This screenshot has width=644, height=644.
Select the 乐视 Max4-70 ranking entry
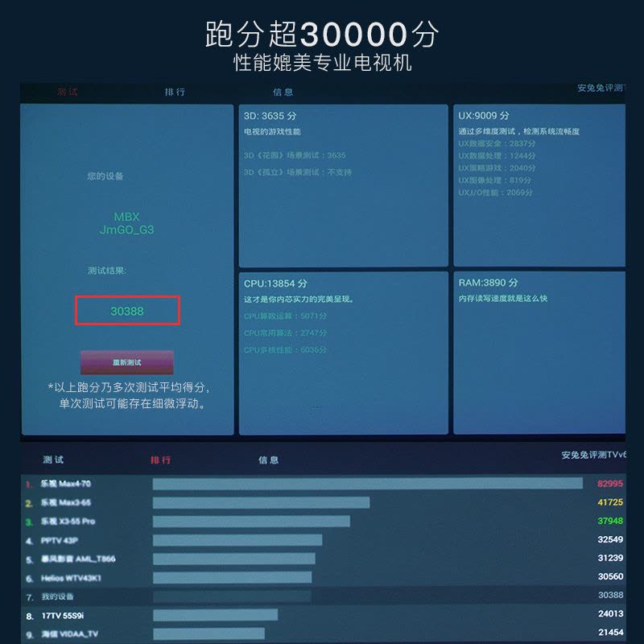tap(66, 484)
